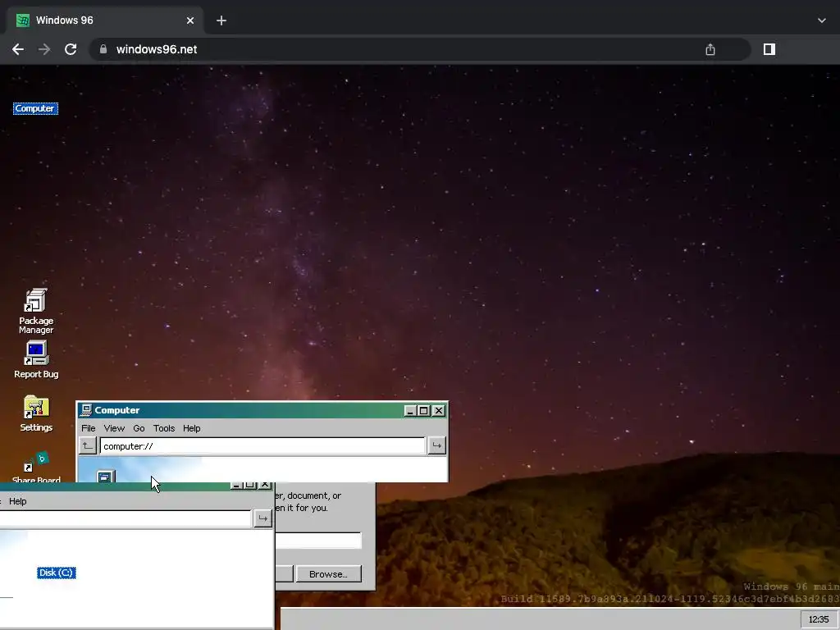Open the Share Board desktop shortcut

[36, 468]
